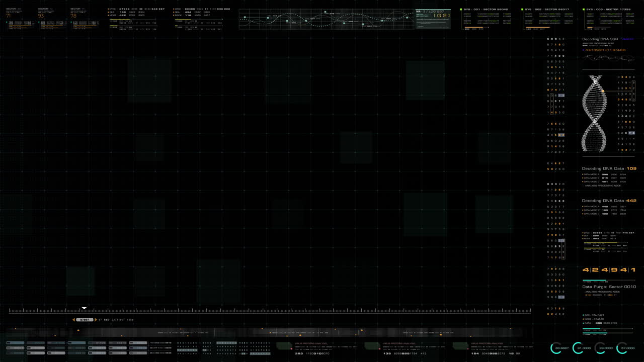Click the [Q2] log label
The height and width of the screenshot is (362, 644).
tap(442, 16)
